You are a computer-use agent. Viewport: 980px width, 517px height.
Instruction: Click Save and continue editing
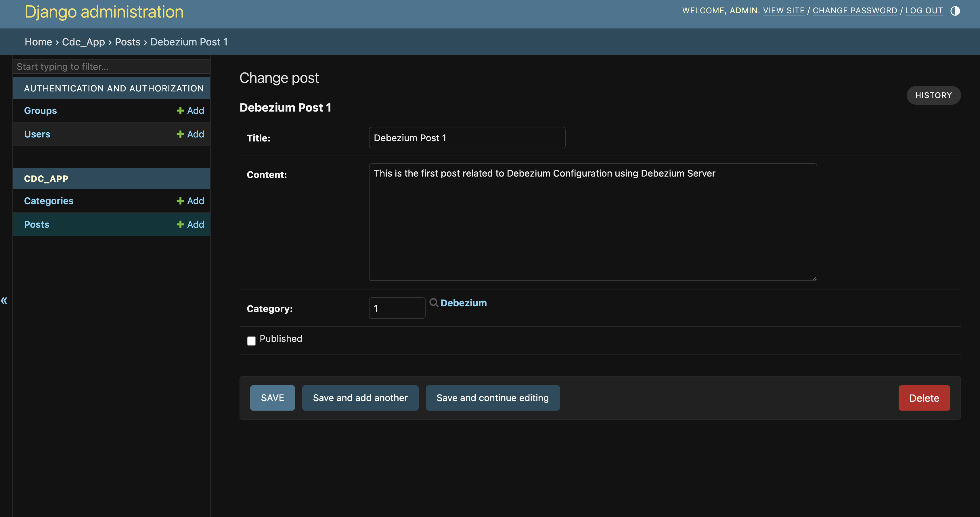(x=492, y=398)
